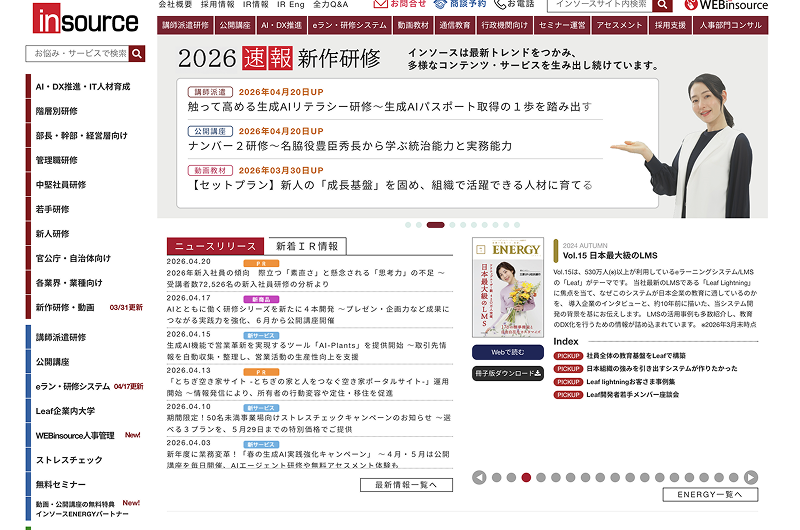Go to previous ENERGY issue with left arrow
Screen dimensions: 800x530
pos(479,477)
